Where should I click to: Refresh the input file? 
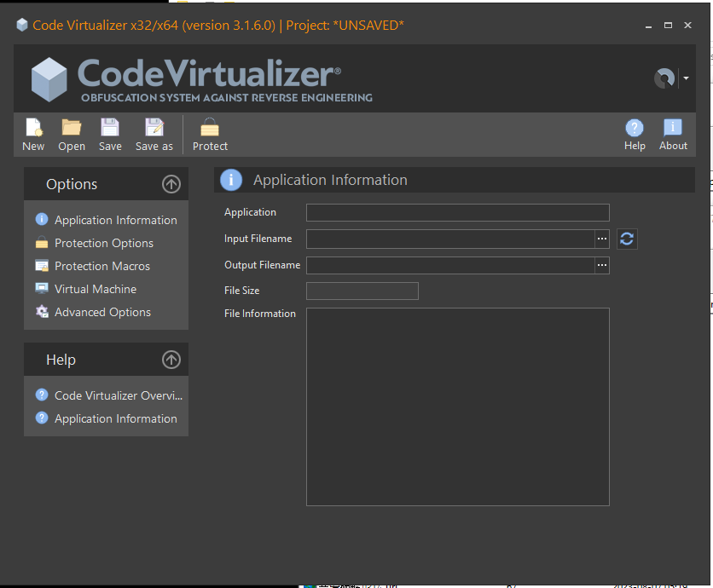[627, 239]
